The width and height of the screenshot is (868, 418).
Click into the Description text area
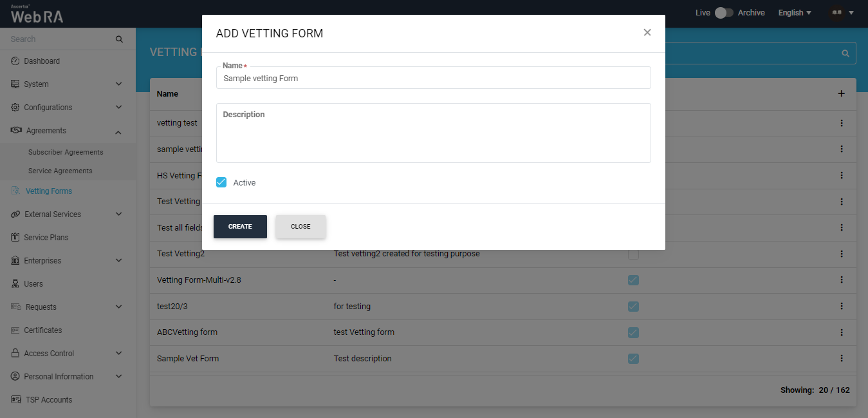(x=433, y=136)
